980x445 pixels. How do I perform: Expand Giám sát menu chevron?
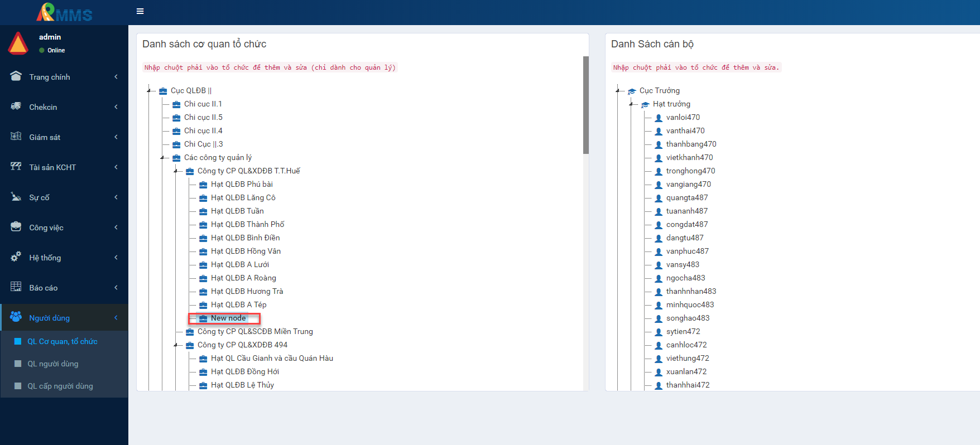tap(116, 137)
